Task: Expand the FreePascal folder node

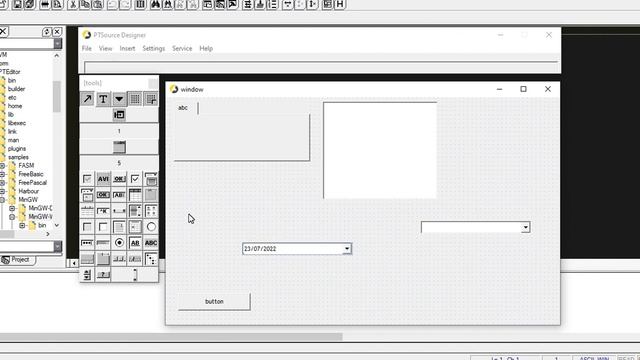Action: click(x=2, y=183)
